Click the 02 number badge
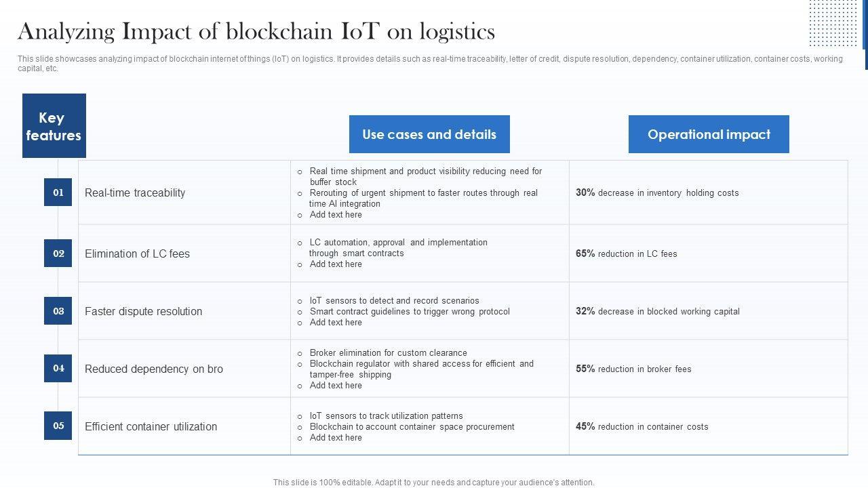Image resolution: width=868 pixels, height=488 pixels. [x=58, y=253]
